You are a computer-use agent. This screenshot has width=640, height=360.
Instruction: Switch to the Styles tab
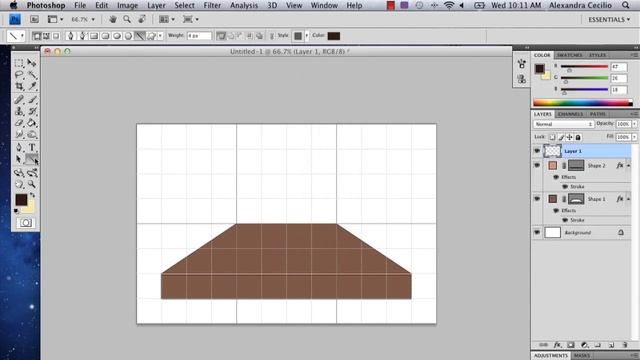click(x=597, y=55)
